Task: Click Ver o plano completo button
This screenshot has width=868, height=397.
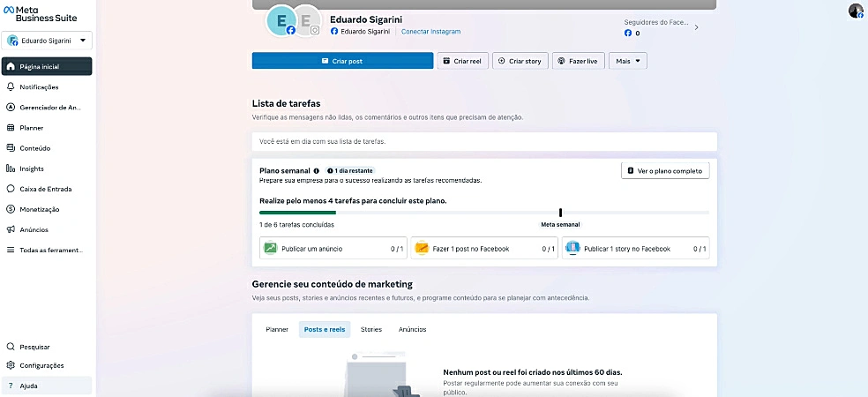Action: pos(665,171)
